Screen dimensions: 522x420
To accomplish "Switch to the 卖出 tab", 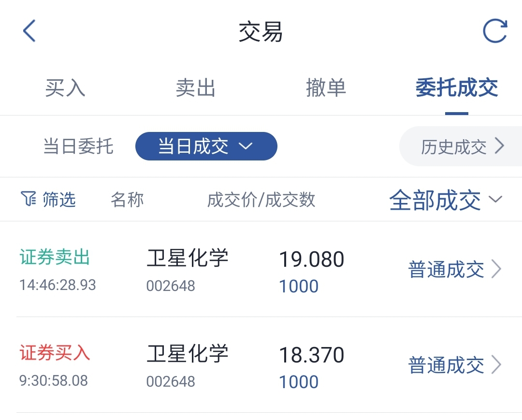I will (195, 88).
